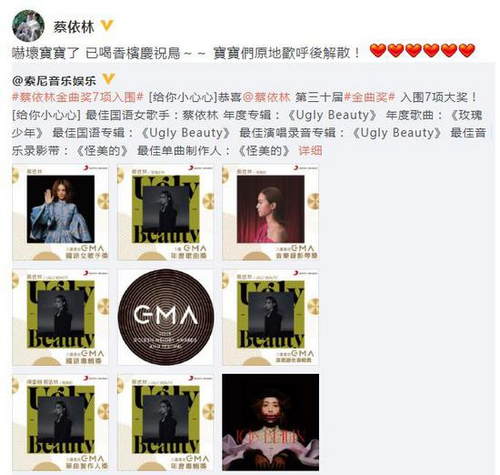Click the first red heart emoji
Screen dimensions: 500x475
tap(378, 51)
